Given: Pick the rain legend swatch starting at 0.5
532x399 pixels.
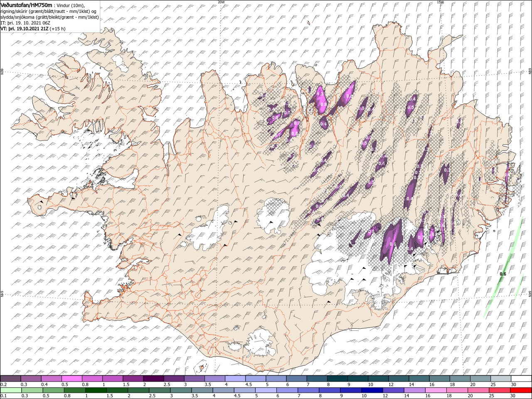Looking at the screenshot, I should (x=53, y=390).
